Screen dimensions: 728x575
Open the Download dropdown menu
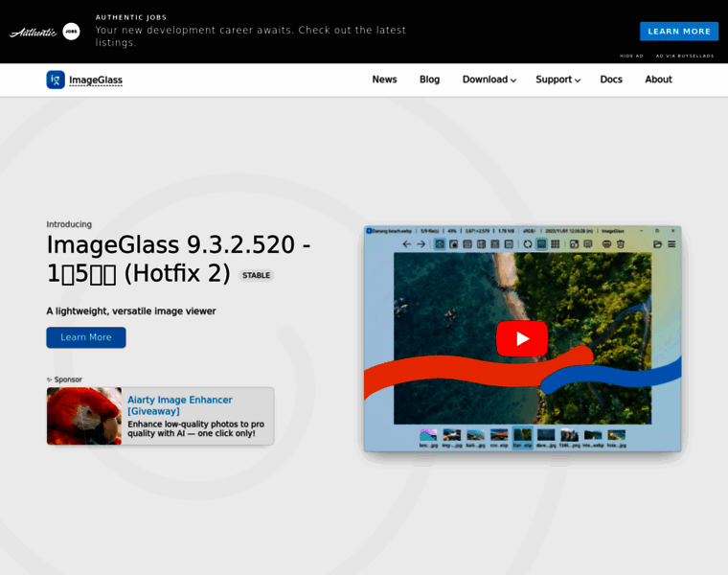[x=489, y=80]
